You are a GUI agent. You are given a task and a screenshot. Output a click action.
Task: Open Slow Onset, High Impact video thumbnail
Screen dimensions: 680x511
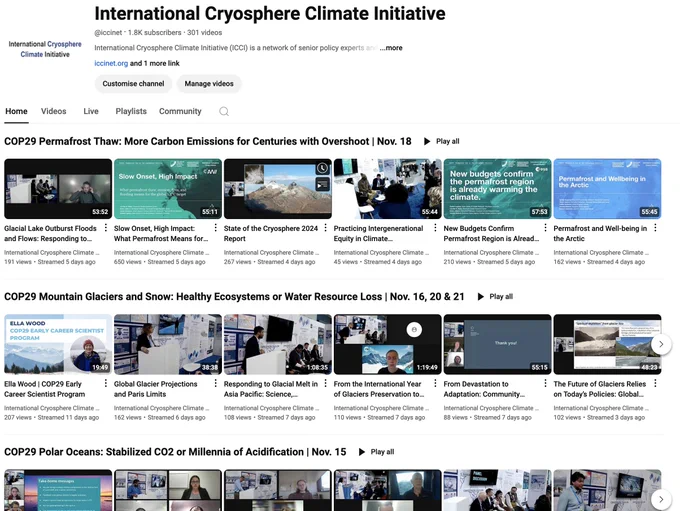(x=168, y=189)
